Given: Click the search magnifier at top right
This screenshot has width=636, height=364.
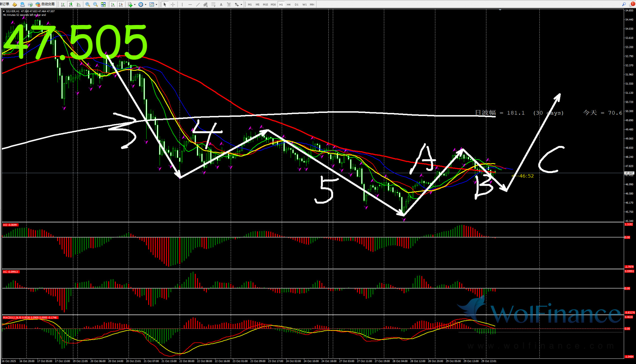Looking at the screenshot, I should tap(624, 4).
